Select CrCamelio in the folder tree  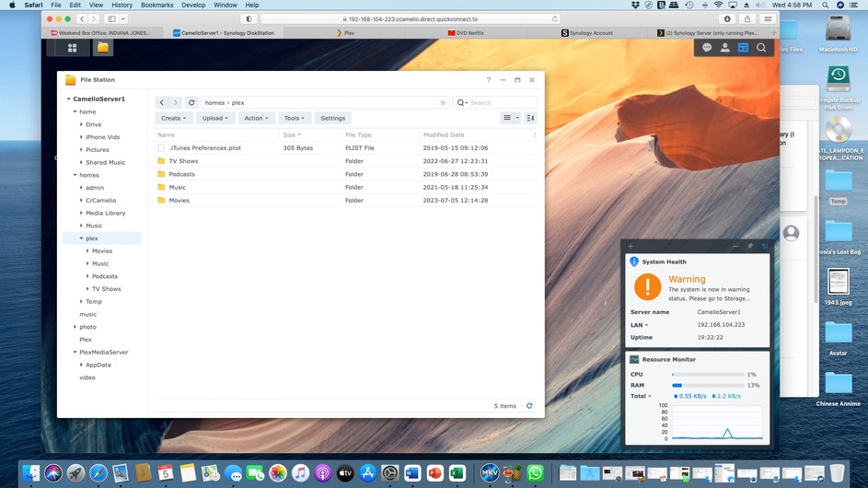point(100,201)
